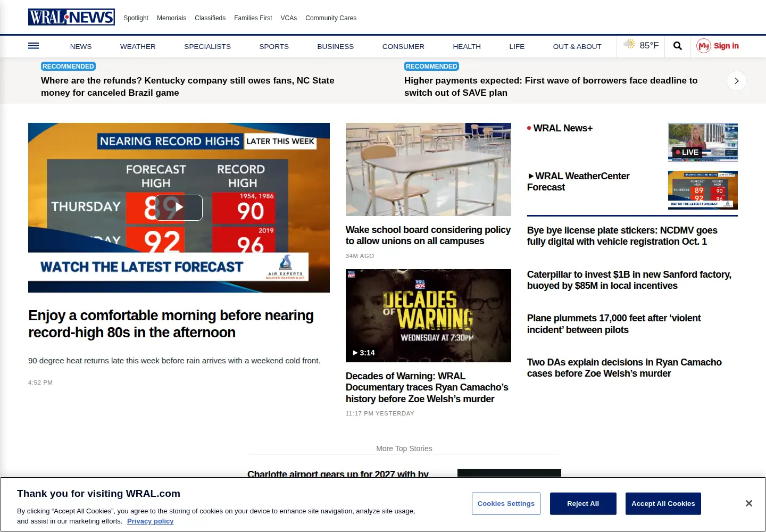Open the Spotlight link
Viewport: 766px width, 532px height.
(x=136, y=18)
